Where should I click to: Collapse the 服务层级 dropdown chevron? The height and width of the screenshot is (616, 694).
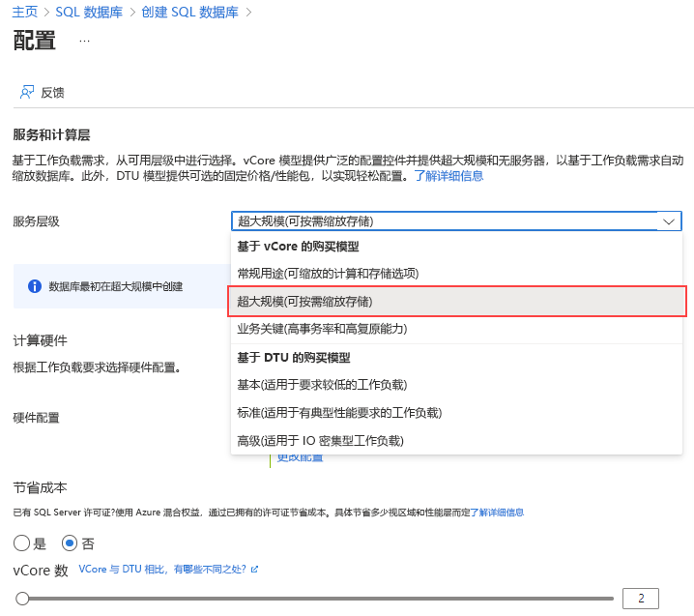669,221
